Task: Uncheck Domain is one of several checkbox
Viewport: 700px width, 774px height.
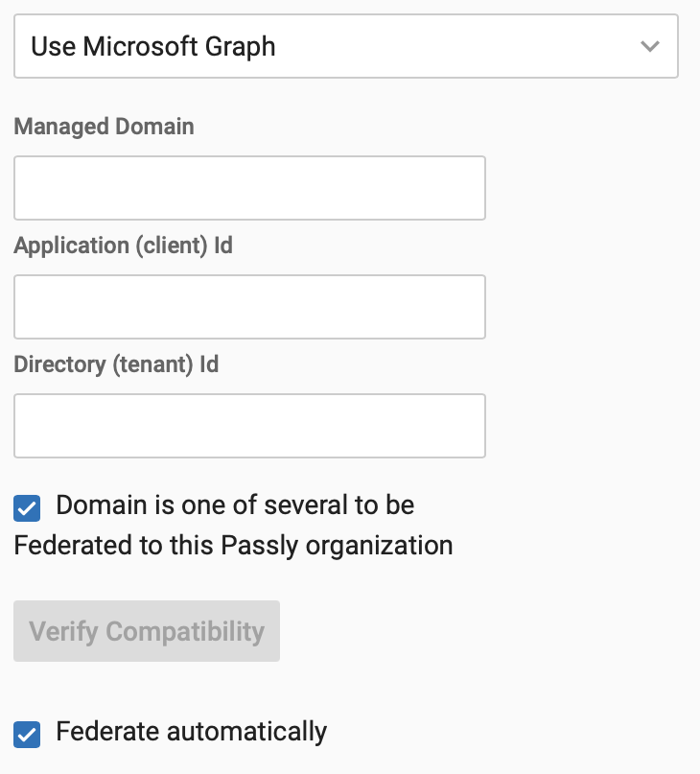Action: point(27,508)
